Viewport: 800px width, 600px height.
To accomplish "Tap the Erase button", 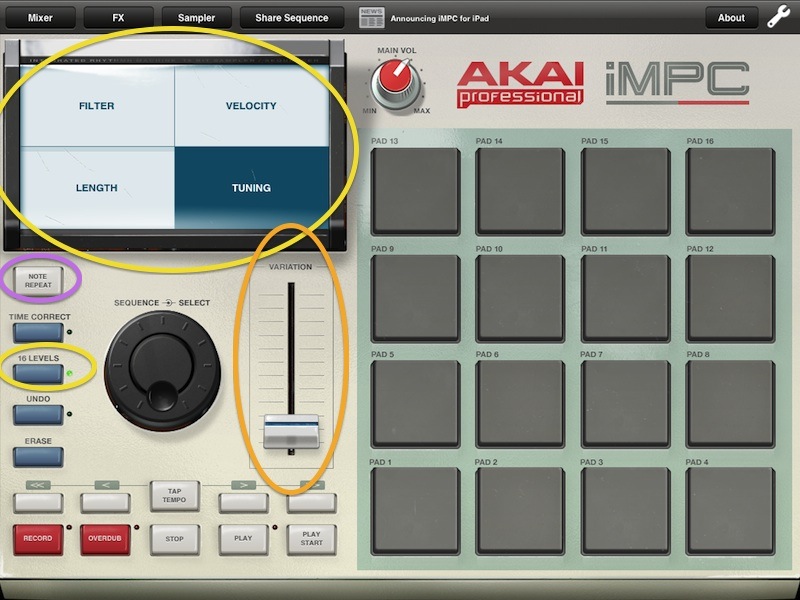I will tap(38, 457).
